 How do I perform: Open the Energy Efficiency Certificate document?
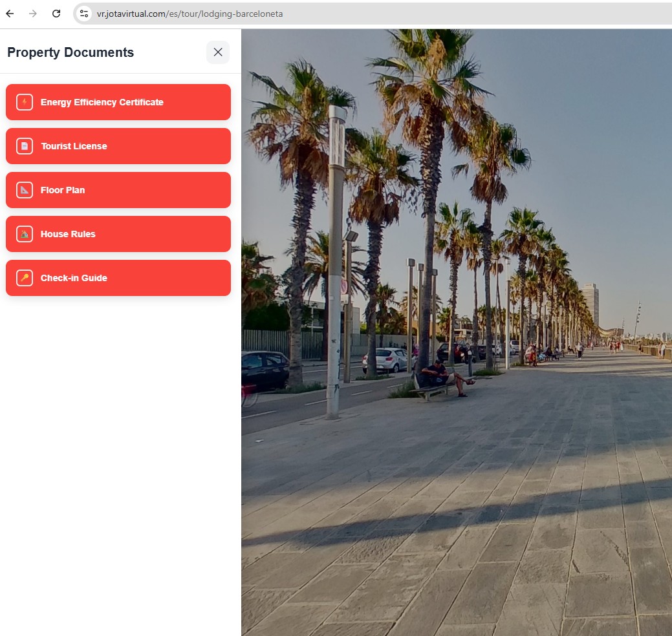point(118,102)
